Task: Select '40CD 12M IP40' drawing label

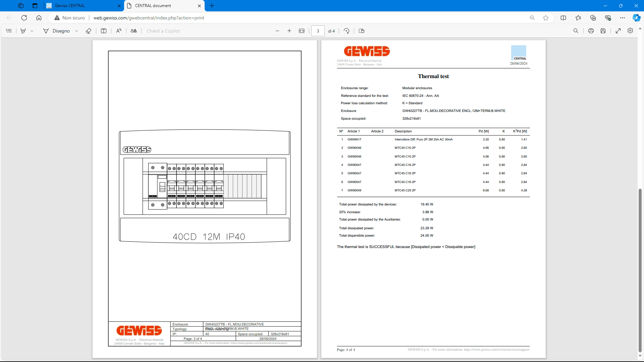Action: tap(209, 237)
